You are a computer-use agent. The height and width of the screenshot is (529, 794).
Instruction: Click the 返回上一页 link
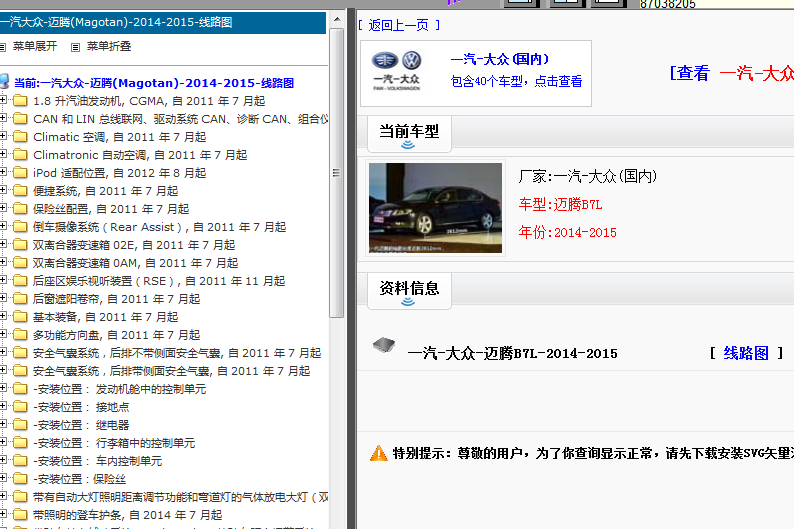(x=399, y=25)
